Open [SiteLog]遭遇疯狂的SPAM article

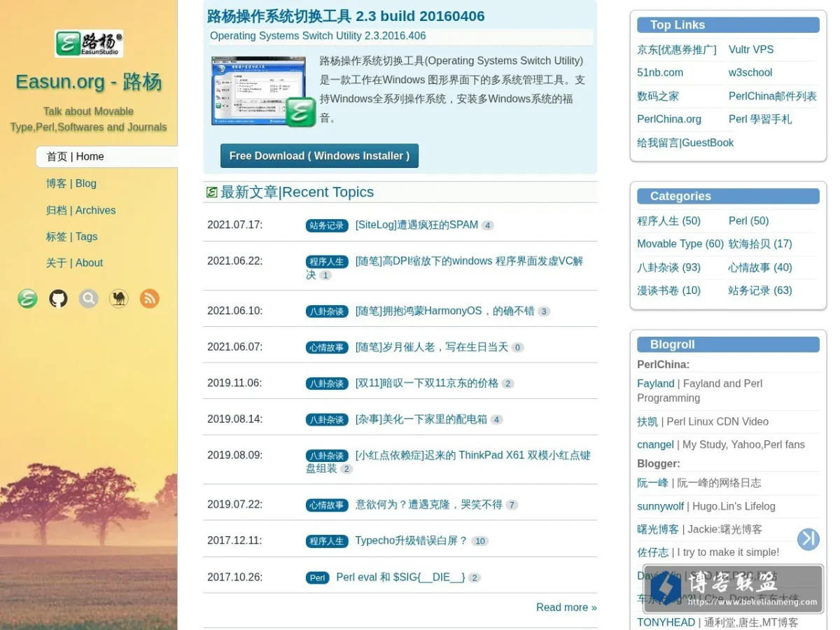point(416,225)
